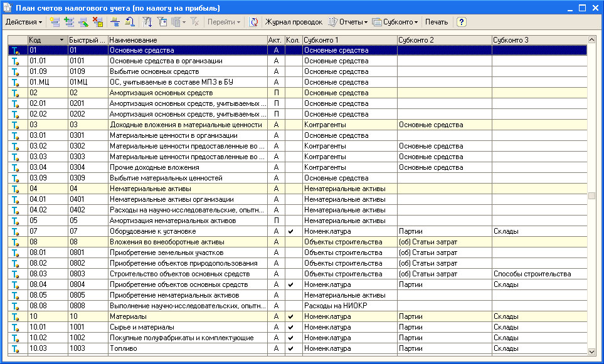Click the Filter by current value icon
This screenshot has height=364, width=604.
pos(162,22)
